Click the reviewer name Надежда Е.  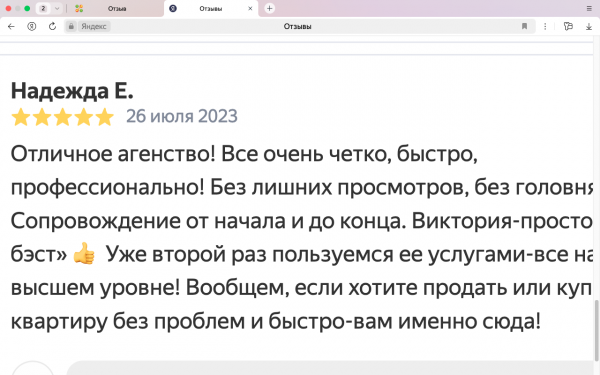point(72,91)
